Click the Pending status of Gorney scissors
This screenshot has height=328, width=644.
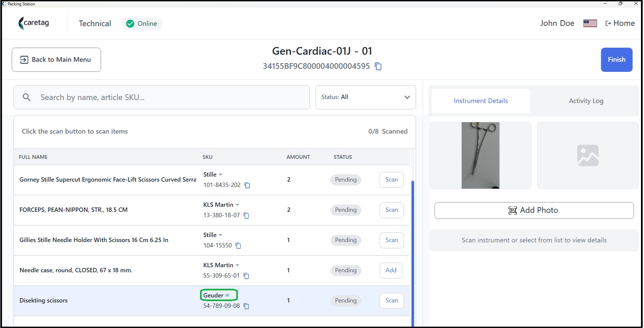346,180
